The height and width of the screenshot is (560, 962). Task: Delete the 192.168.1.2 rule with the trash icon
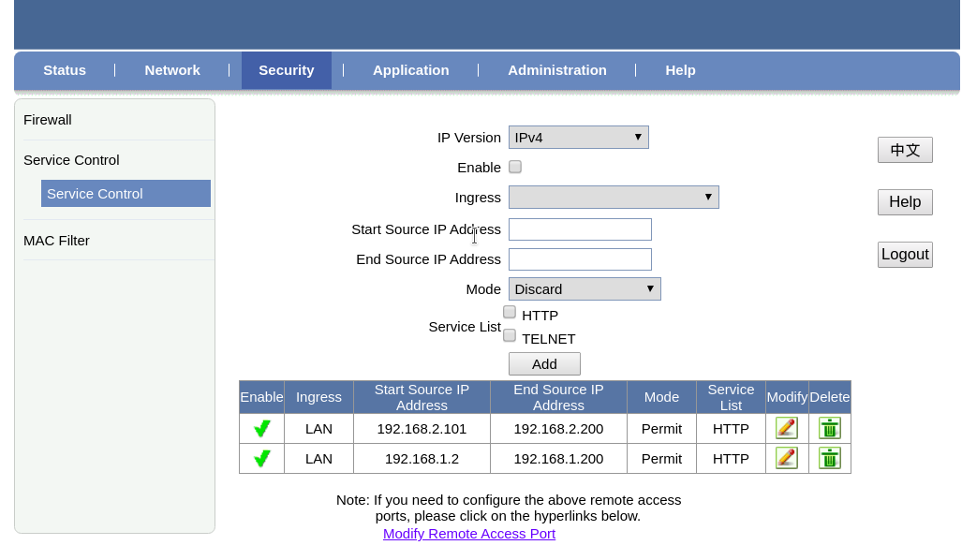point(829,459)
